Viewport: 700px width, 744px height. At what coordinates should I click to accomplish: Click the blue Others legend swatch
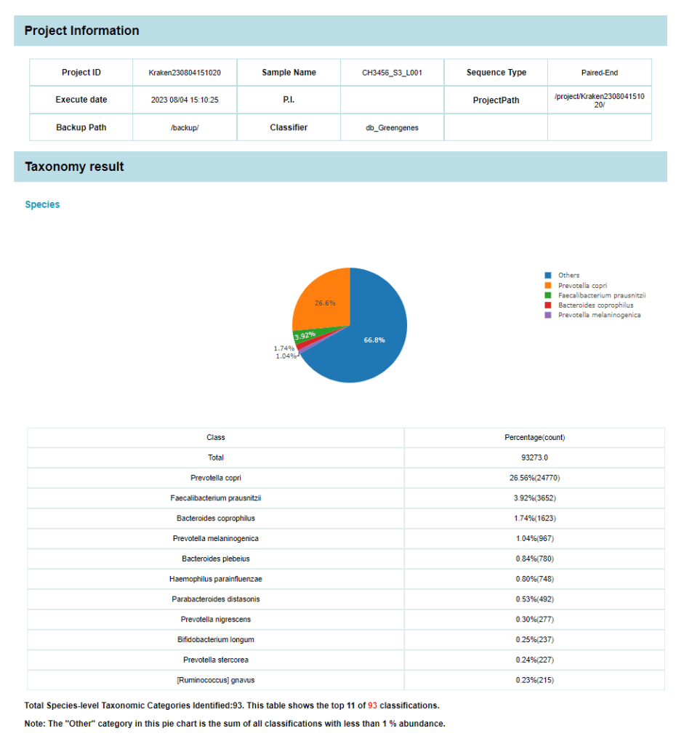[548, 276]
